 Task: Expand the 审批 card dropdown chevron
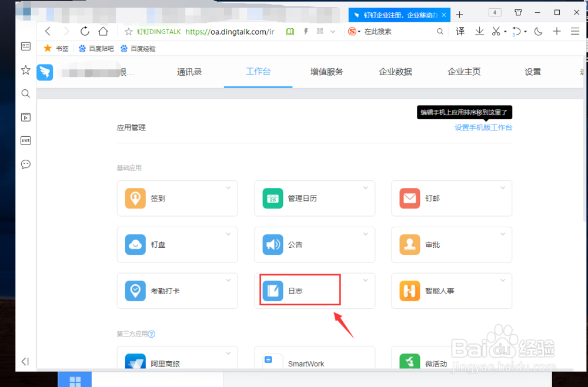click(503, 234)
